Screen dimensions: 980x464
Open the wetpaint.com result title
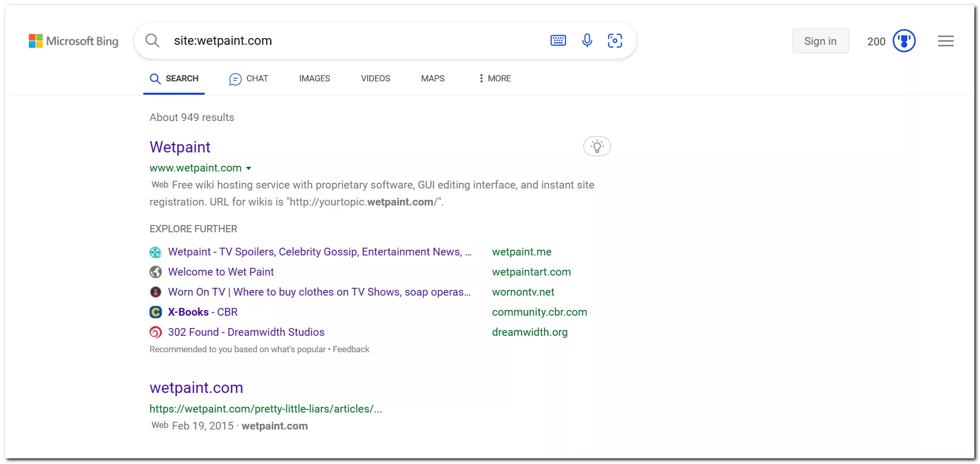tap(196, 388)
